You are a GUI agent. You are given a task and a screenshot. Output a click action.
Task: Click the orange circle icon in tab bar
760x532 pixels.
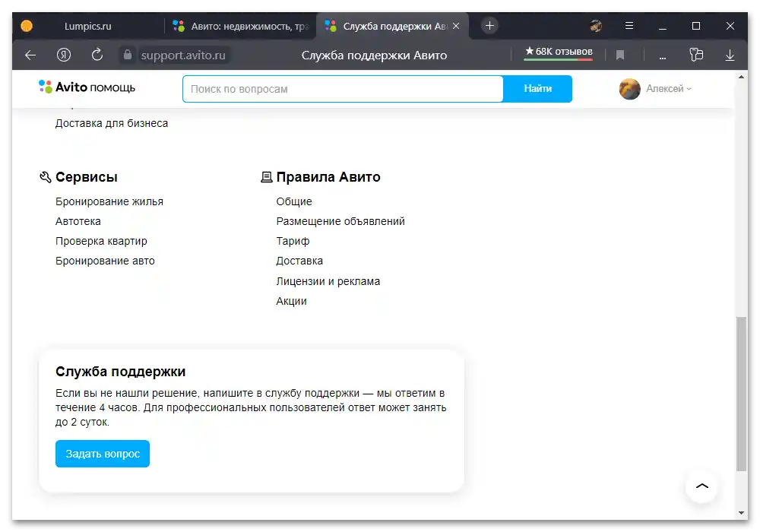[27, 26]
